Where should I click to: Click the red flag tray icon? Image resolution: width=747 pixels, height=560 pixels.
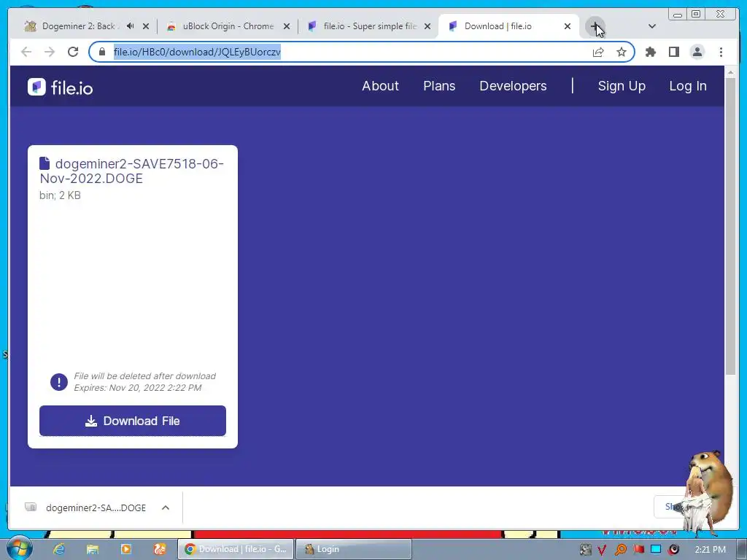point(638,550)
